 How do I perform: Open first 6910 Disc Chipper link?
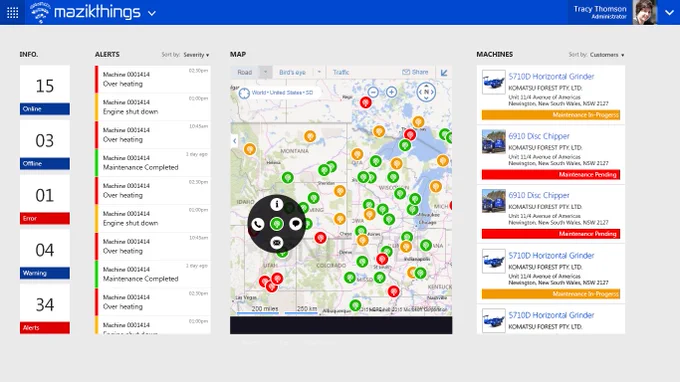(539, 136)
